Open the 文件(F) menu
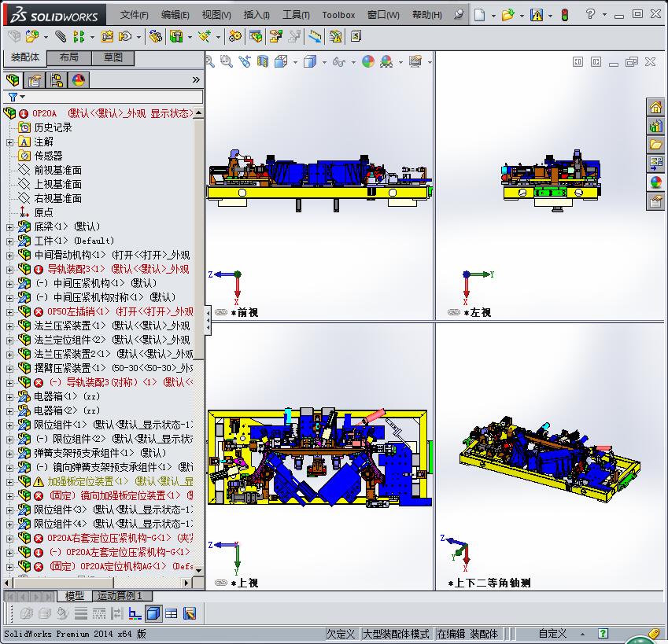The width and height of the screenshot is (668, 644). click(135, 15)
